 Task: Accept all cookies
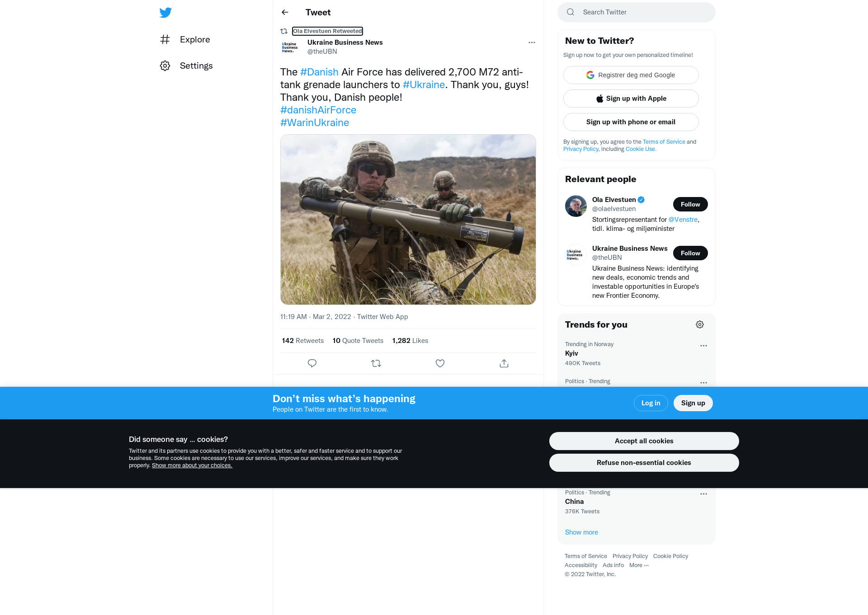tap(644, 441)
